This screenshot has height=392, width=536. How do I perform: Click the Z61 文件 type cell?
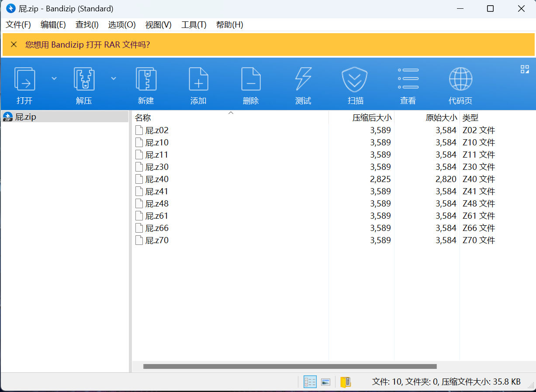tap(478, 216)
